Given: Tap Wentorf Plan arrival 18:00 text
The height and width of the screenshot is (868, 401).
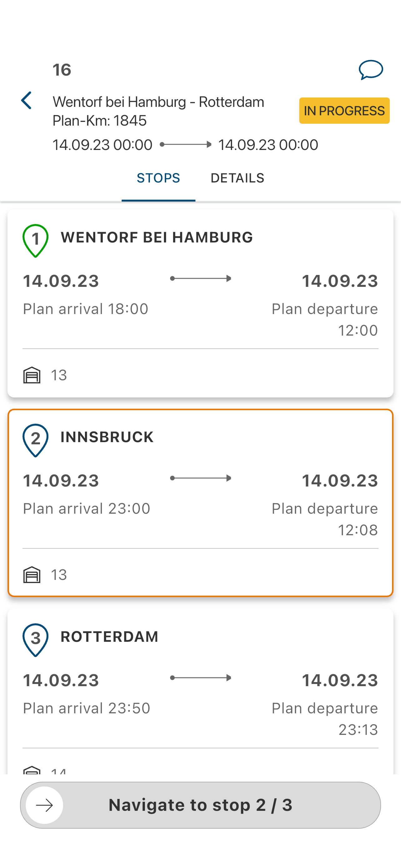Looking at the screenshot, I should tap(86, 309).
